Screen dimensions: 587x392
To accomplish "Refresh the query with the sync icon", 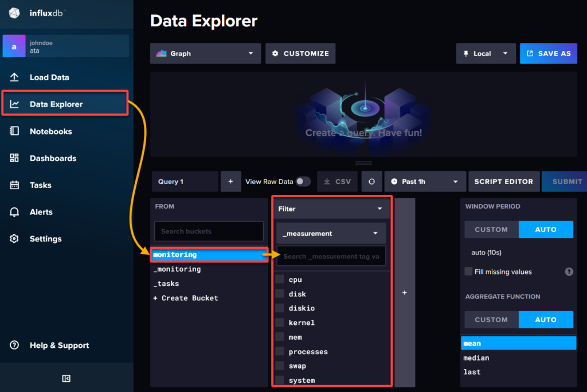I will point(371,181).
